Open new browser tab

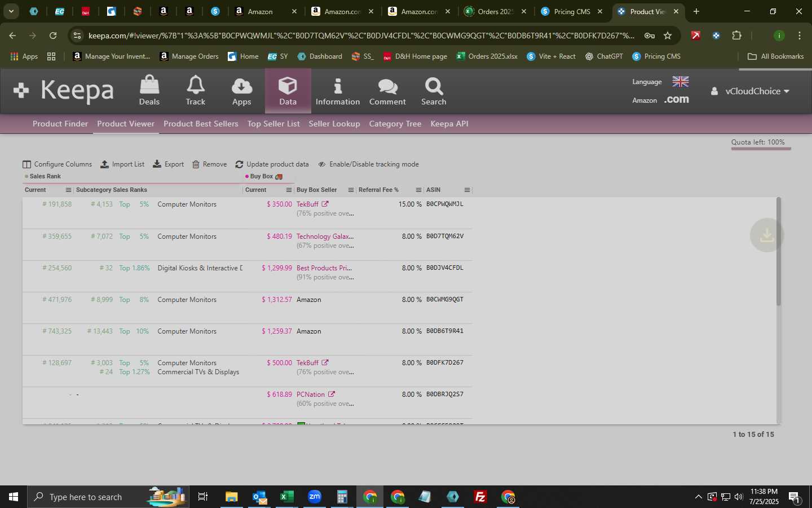[696, 11]
